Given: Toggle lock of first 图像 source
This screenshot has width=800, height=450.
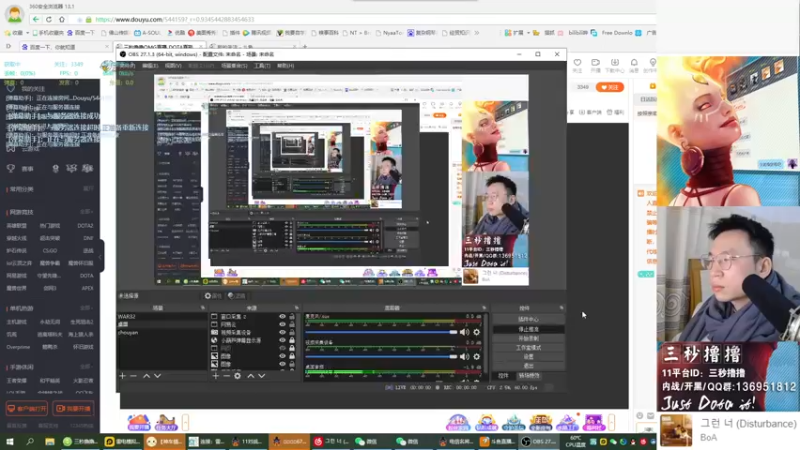Looking at the screenshot, I should coord(292,356).
